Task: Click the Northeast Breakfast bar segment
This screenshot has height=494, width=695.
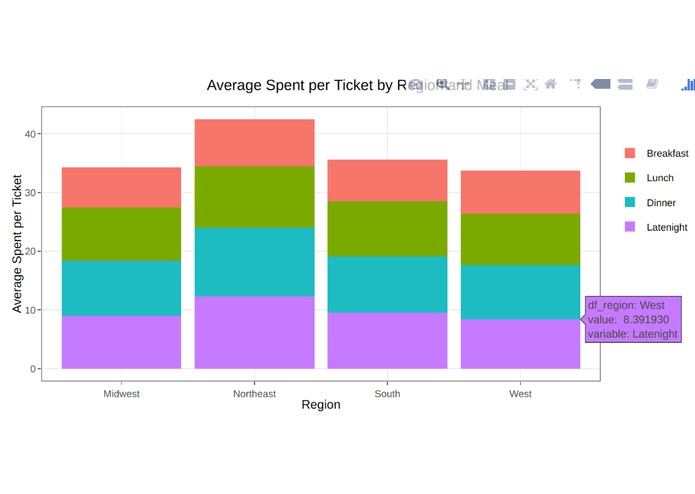Action: [x=254, y=143]
